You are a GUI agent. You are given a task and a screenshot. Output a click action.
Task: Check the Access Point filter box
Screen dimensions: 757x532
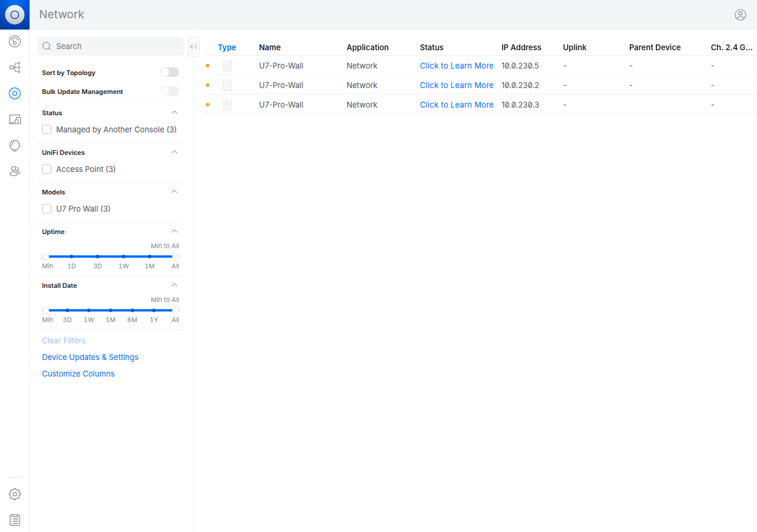[x=47, y=169]
